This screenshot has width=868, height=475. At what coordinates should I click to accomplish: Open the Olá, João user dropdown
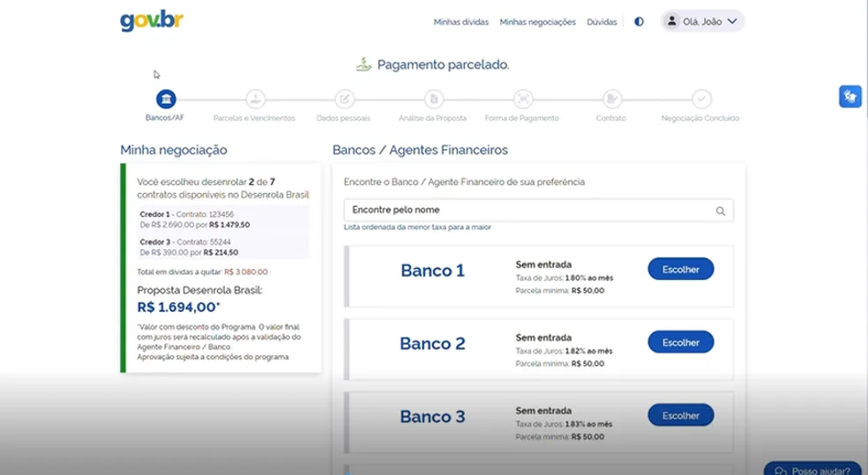702,21
